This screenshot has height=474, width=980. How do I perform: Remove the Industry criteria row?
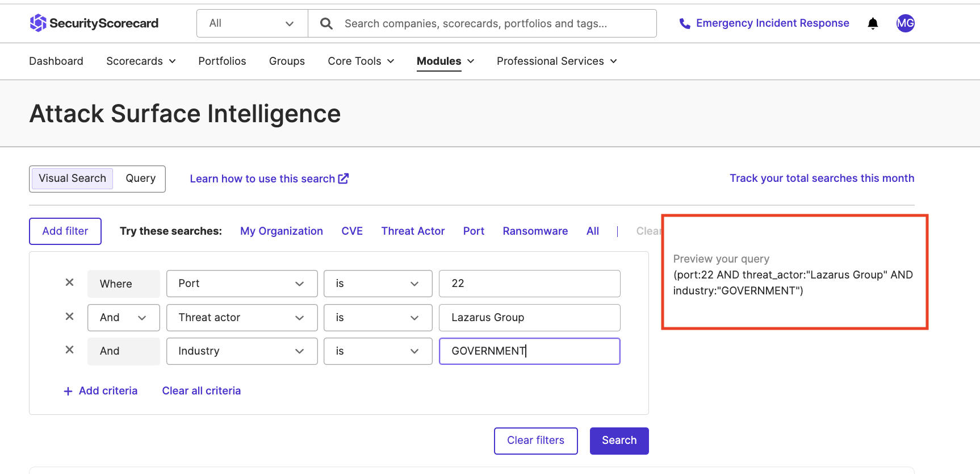point(69,350)
